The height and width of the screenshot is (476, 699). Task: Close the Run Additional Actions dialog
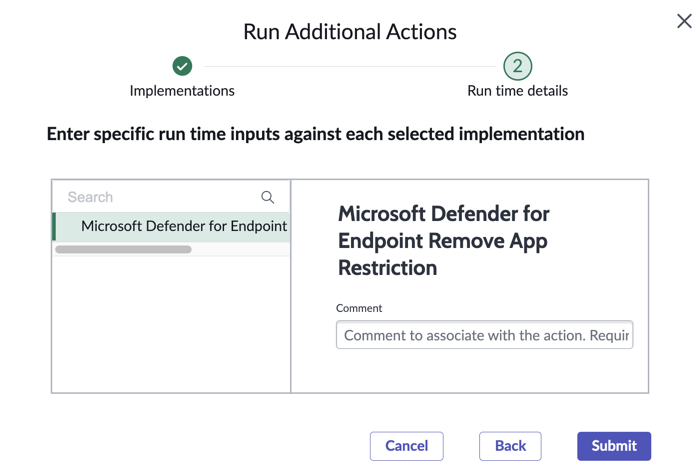[x=684, y=21]
